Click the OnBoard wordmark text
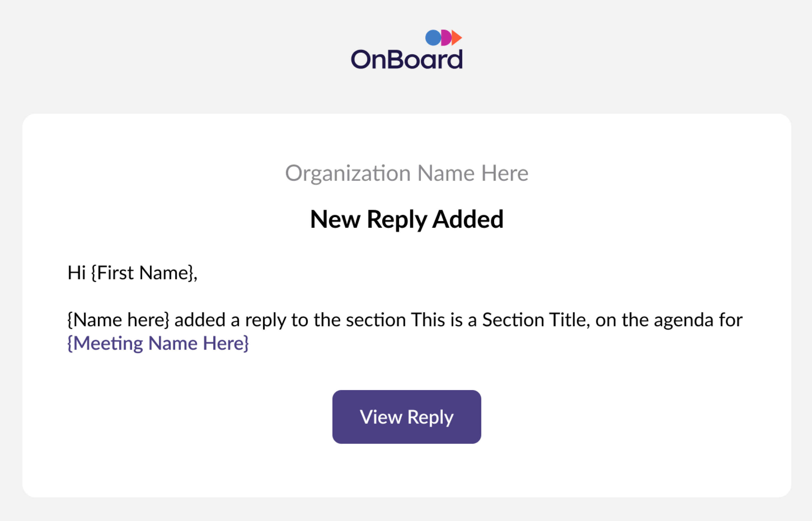Viewport: 812px width, 521px height. coord(406,59)
